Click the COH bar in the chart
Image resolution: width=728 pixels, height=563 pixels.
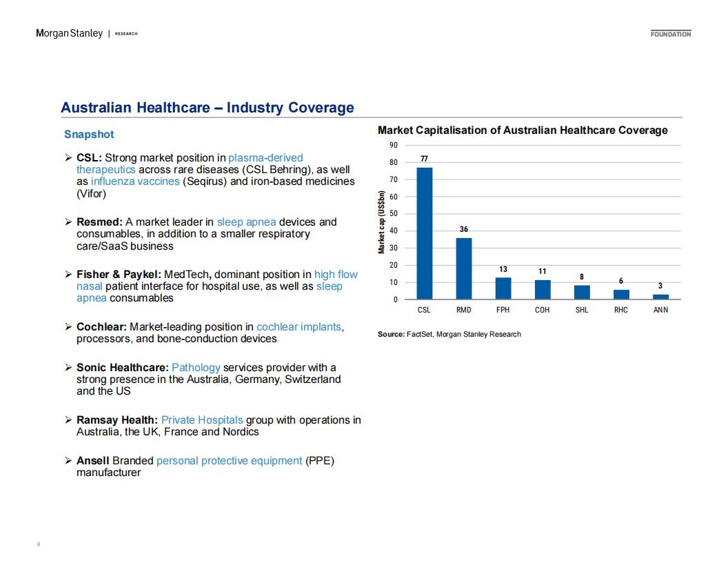point(543,290)
